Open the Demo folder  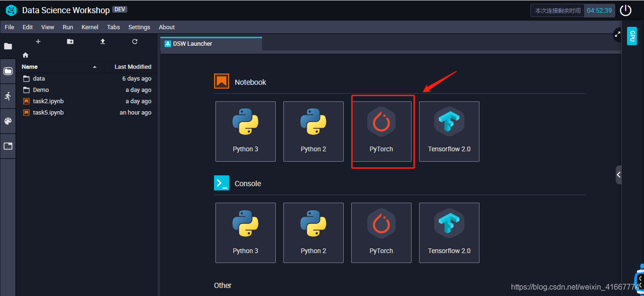click(x=87, y=90)
